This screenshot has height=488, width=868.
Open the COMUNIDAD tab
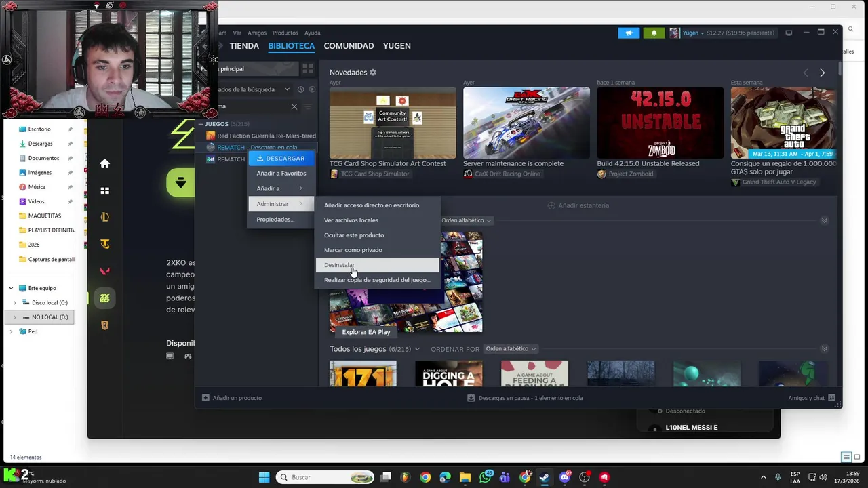[349, 46]
